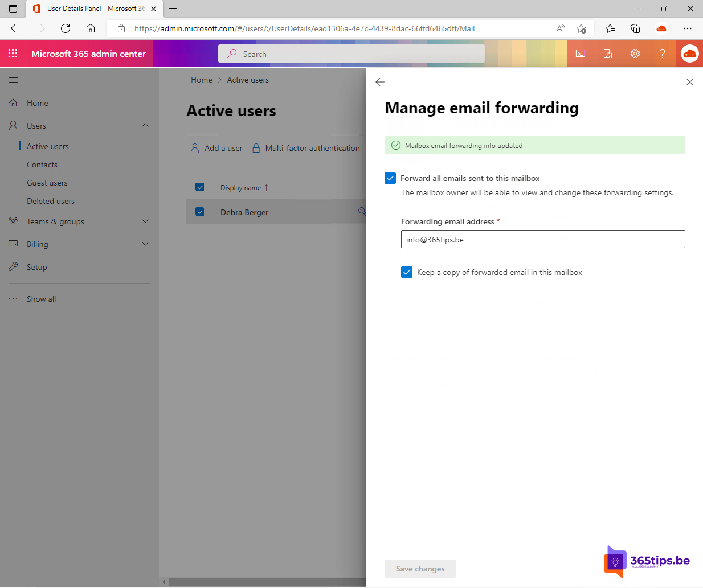This screenshot has height=588, width=703.
Task: Click the Forwarding email address field
Action: coord(543,239)
